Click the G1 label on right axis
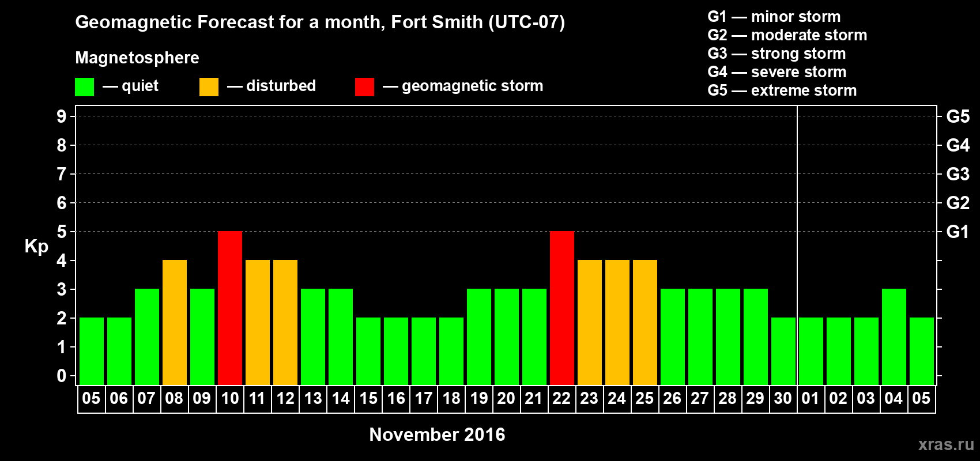The width and height of the screenshot is (980, 461). point(958,232)
